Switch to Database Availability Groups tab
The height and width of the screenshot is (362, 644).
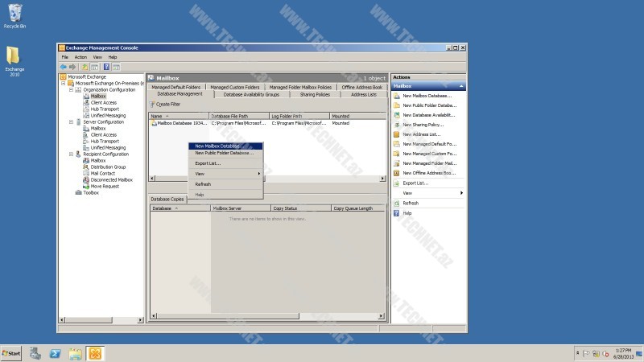(x=251, y=94)
